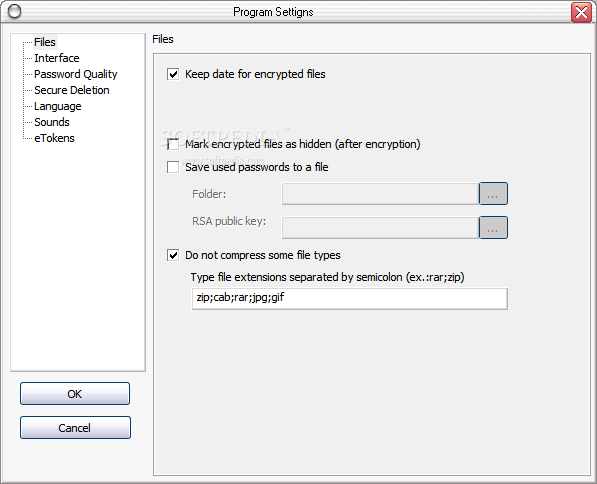This screenshot has width=597, height=484.
Task: Toggle Do not compress some file types
Action: pos(173,255)
